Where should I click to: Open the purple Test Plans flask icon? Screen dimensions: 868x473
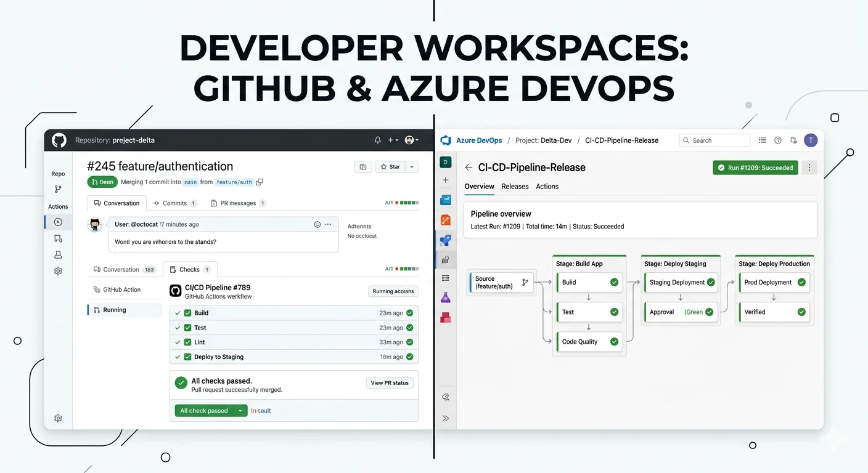coord(446,297)
